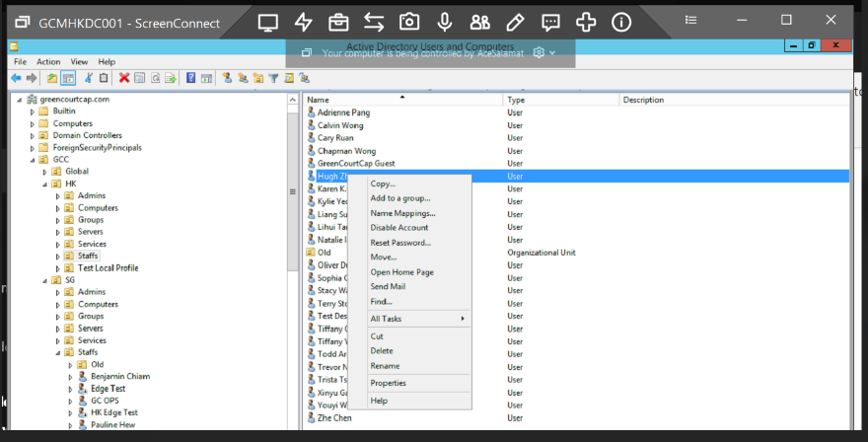Click the Create new group toolbar icon
Viewport: 868px width, 442px height.
tap(243, 78)
